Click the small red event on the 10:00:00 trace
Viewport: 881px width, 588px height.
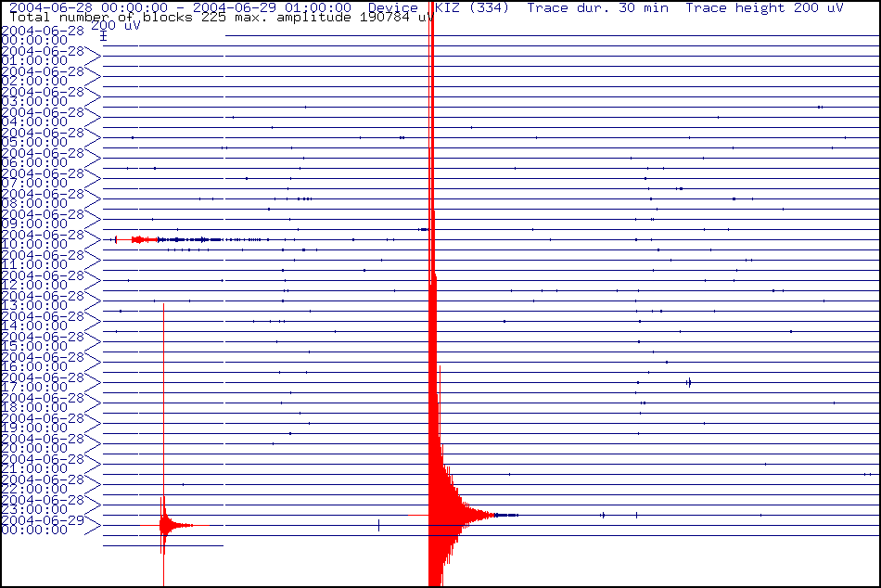pyautogui.click(x=136, y=240)
